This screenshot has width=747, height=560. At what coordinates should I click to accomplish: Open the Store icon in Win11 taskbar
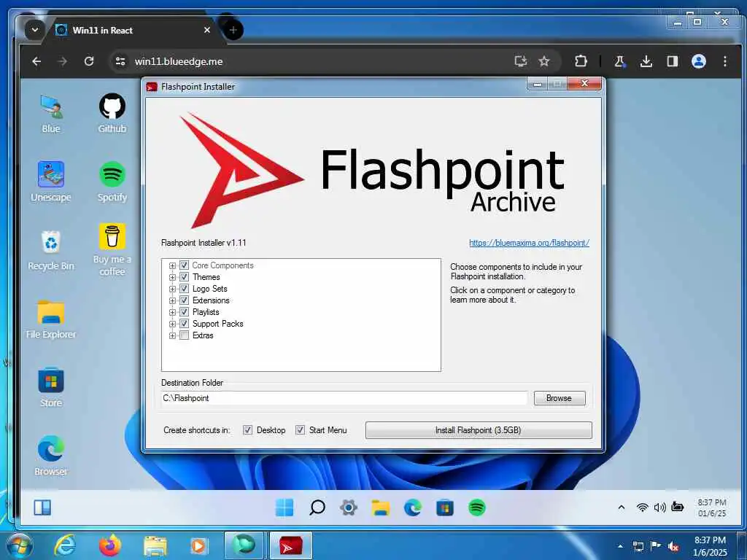[x=444, y=507]
